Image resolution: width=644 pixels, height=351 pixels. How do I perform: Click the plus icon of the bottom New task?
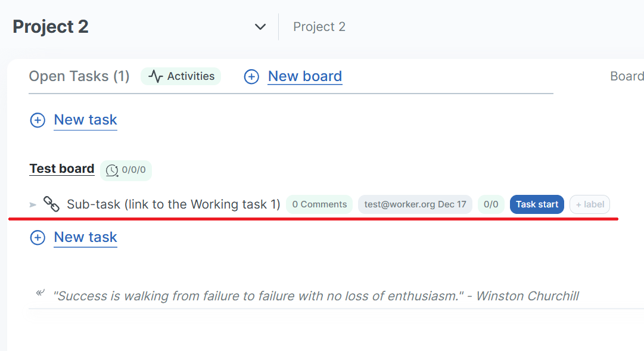tap(38, 238)
